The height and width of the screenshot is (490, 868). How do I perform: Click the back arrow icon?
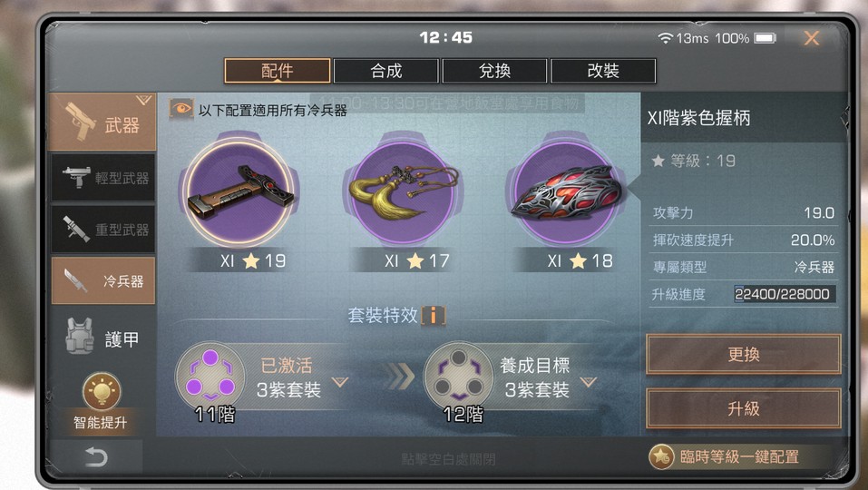coord(96,457)
